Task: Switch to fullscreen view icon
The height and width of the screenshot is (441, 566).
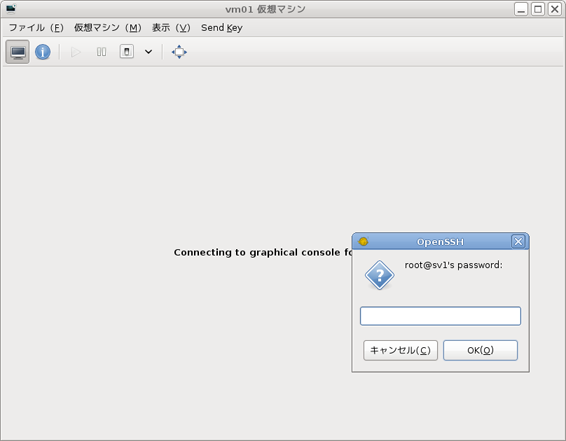Action: (x=179, y=52)
